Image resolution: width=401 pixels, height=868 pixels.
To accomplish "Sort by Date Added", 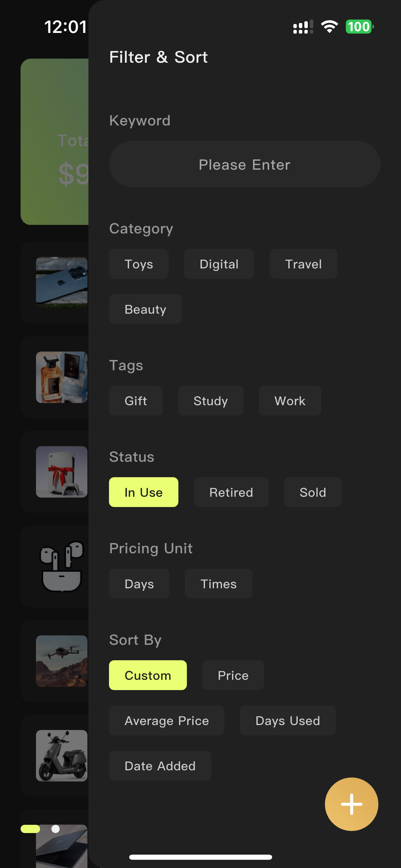I will 160,766.
